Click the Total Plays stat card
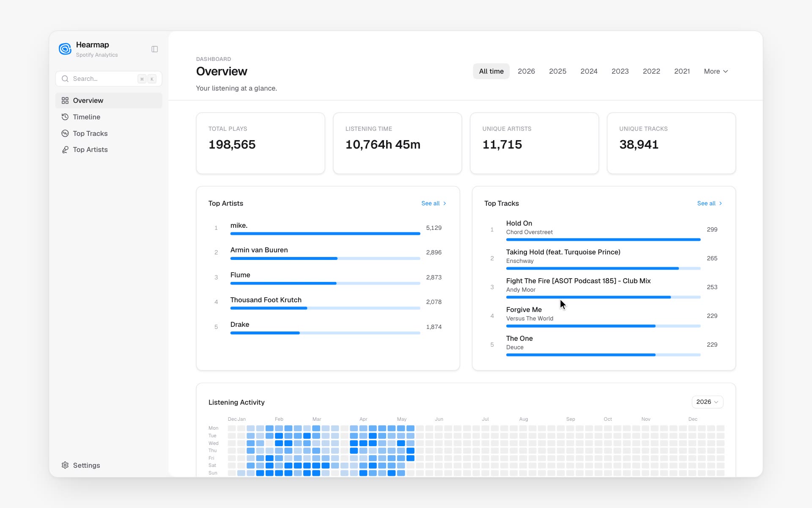Screen dimensions: 812x508 (x=261, y=143)
